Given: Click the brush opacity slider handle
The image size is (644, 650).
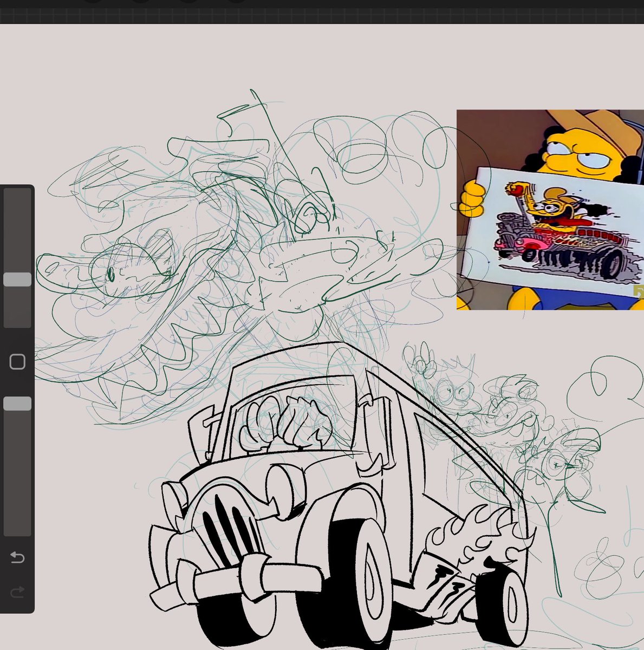Looking at the screenshot, I should [x=17, y=403].
